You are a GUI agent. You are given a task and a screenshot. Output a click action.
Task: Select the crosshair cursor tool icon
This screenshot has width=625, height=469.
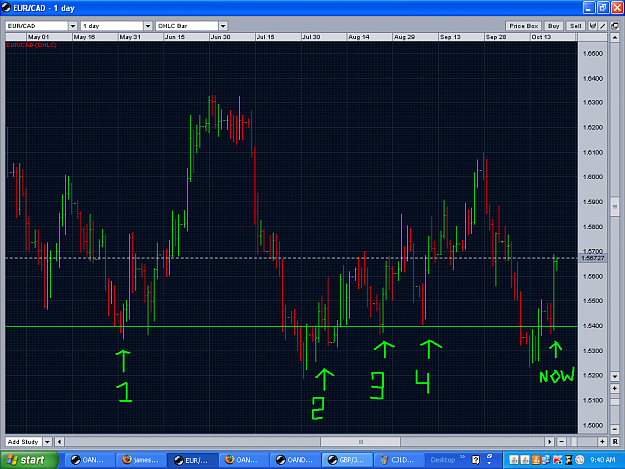pyautogui.click(x=593, y=26)
